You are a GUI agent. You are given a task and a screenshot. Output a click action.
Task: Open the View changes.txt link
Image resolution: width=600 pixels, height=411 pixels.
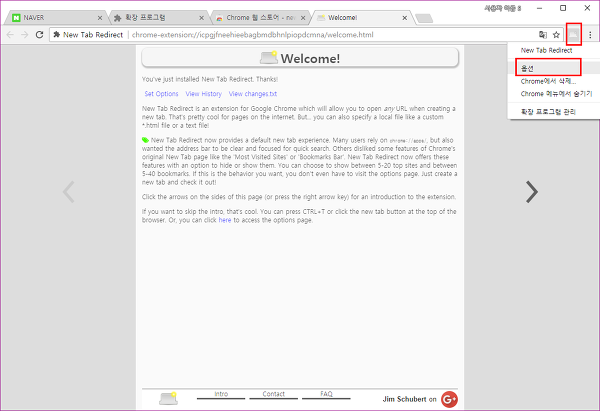click(x=253, y=94)
